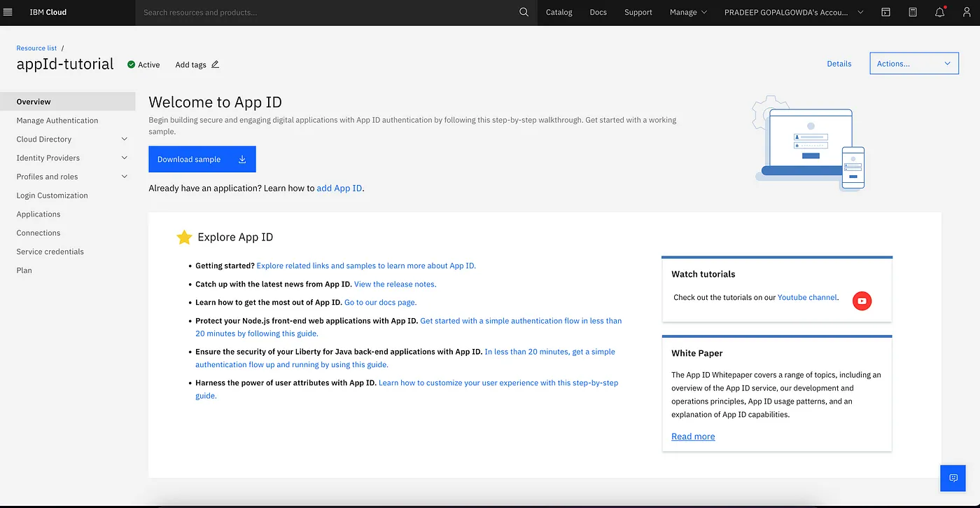The height and width of the screenshot is (508, 980).
Task: Click the Download sample button
Action: tap(202, 159)
